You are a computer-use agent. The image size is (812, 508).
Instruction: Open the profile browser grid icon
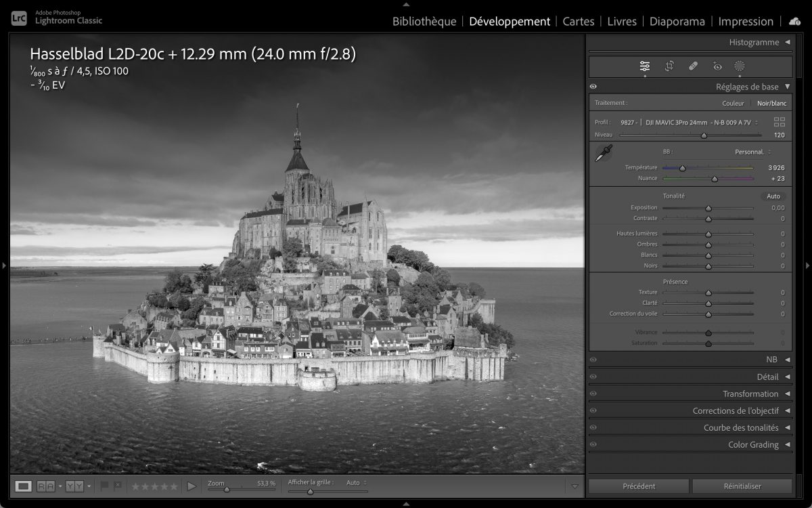(x=780, y=122)
